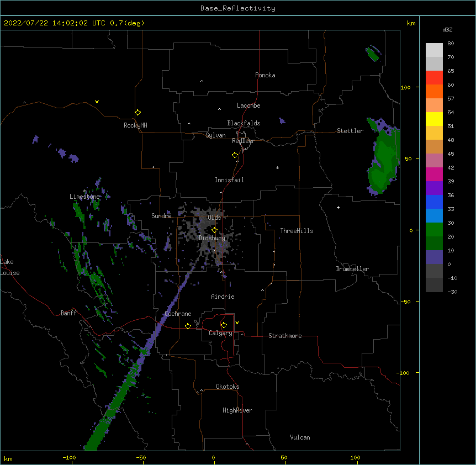
Task: Click the red 65 dBZ color swatch
Action: [x=434, y=77]
